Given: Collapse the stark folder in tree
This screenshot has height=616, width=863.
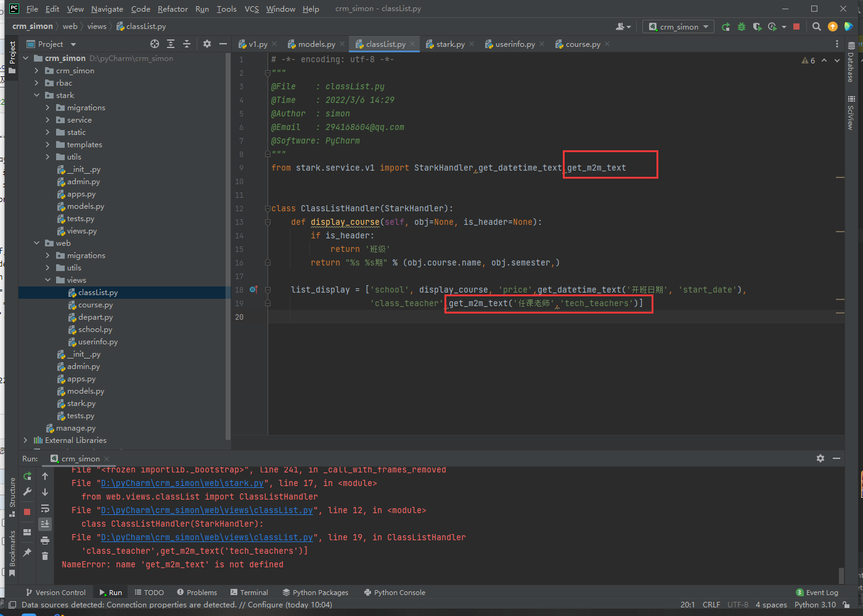Looking at the screenshot, I should 37,95.
